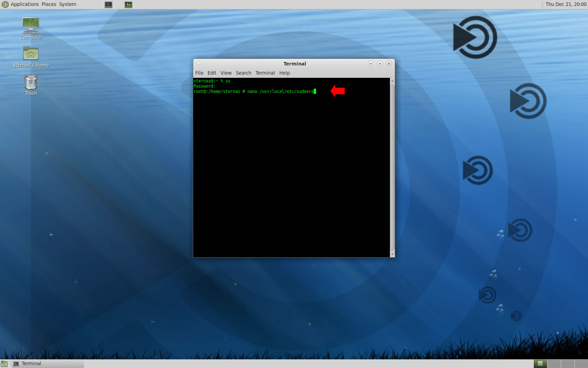Open Terminal's Edit menu
Screen dimensions: 588x368
point(212,73)
